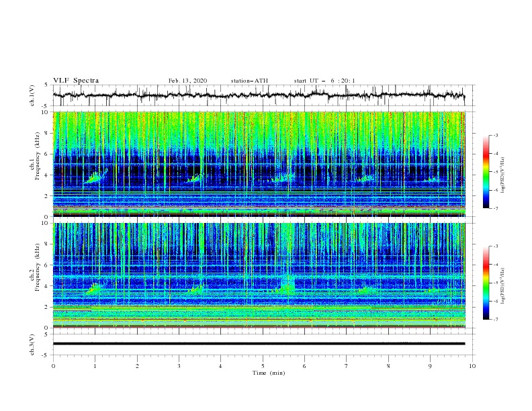Screen dimensions: 532x411
Task: Click the time axis tick label '0'
Action: [53, 366]
